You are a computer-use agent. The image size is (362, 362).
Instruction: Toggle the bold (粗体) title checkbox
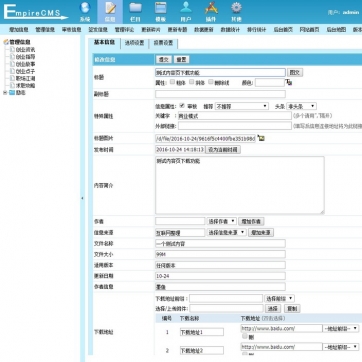click(172, 82)
